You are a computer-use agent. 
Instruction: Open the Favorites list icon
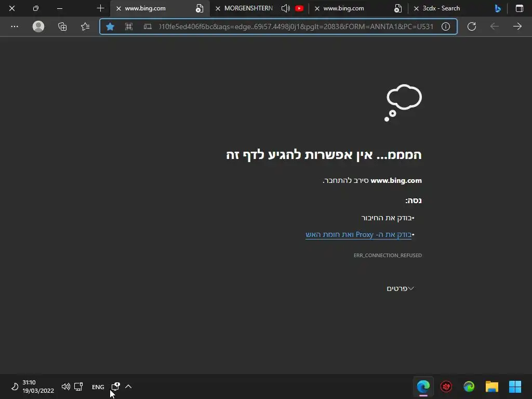(86, 26)
